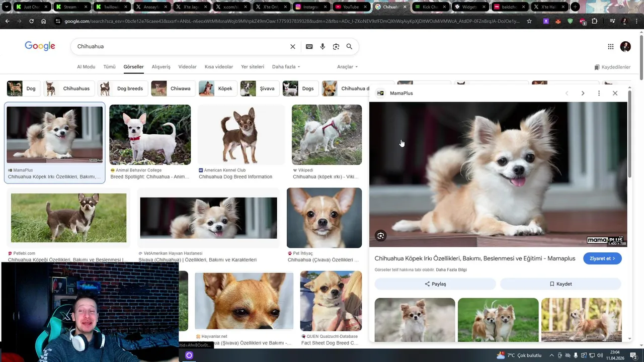Open Animal Behavior College white chihuahua image

(x=150, y=135)
